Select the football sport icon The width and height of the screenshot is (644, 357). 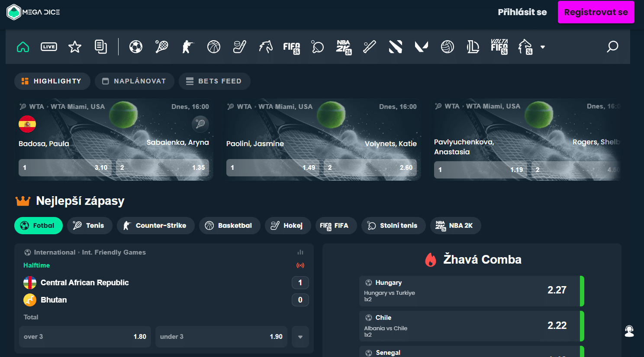[136, 47]
